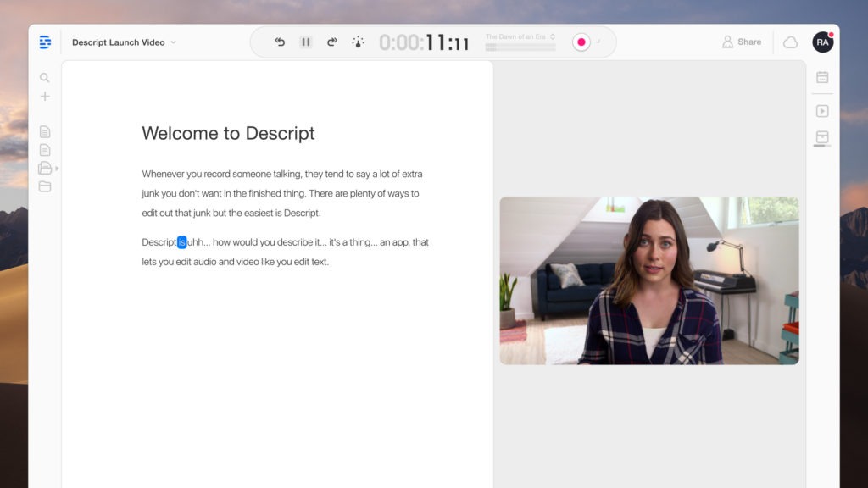Image resolution: width=868 pixels, height=488 pixels.
Task: Expand the open folder's disclosure triangle
Action: tap(57, 169)
